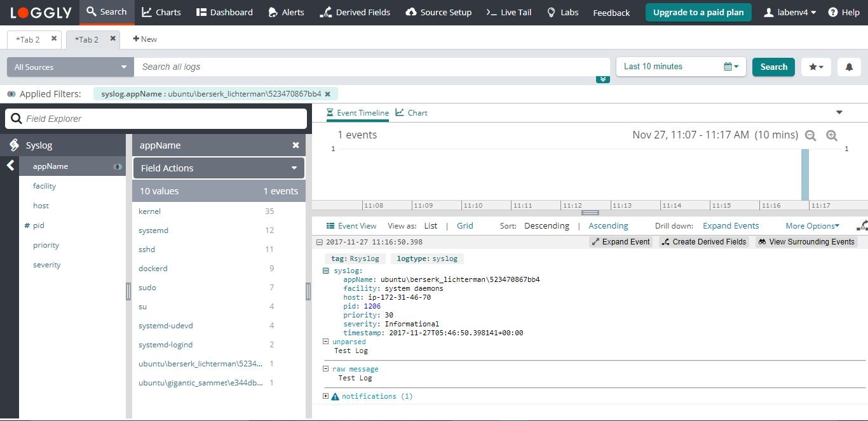Open the star saved searches menu
This screenshot has height=421, width=868.
point(816,67)
